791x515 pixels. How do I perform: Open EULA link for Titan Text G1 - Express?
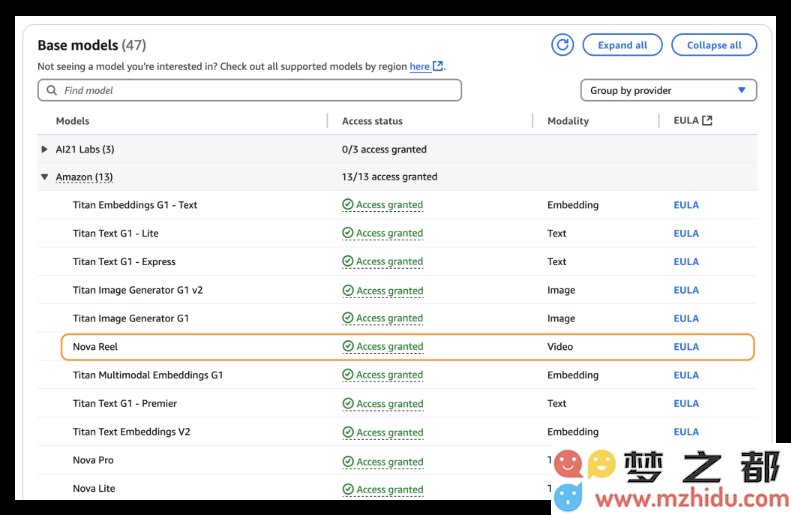[x=686, y=262]
